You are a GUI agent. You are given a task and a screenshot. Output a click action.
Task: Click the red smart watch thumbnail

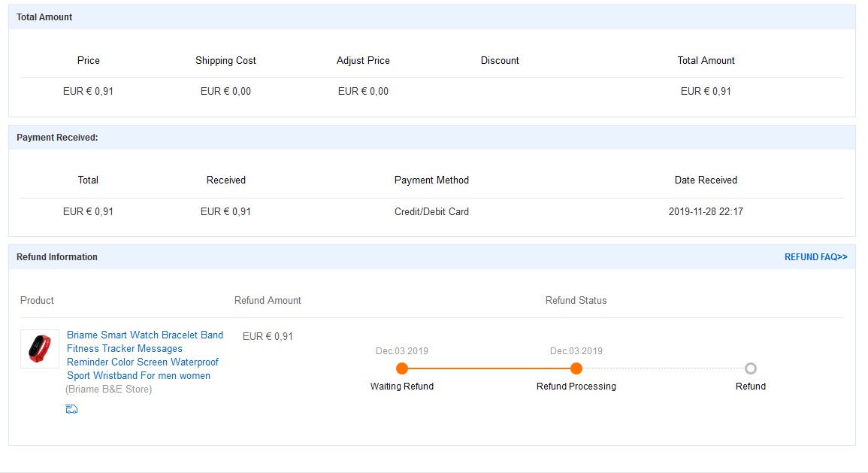40,349
